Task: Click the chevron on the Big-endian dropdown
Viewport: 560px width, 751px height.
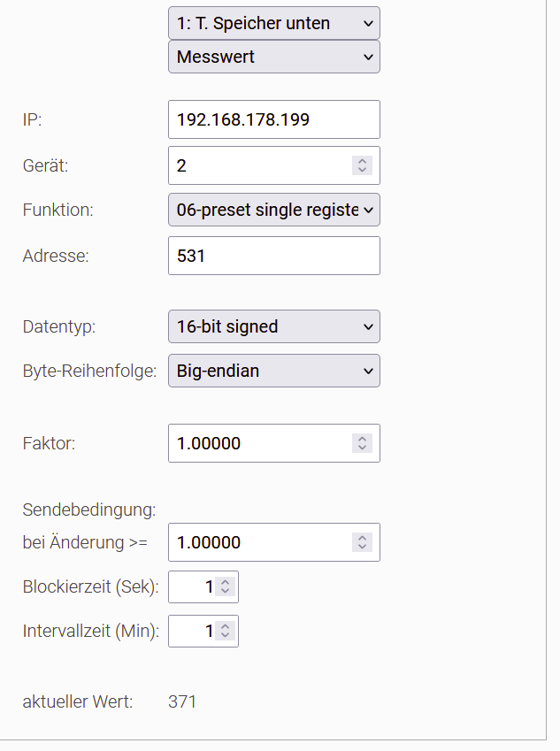Action: [x=368, y=371]
